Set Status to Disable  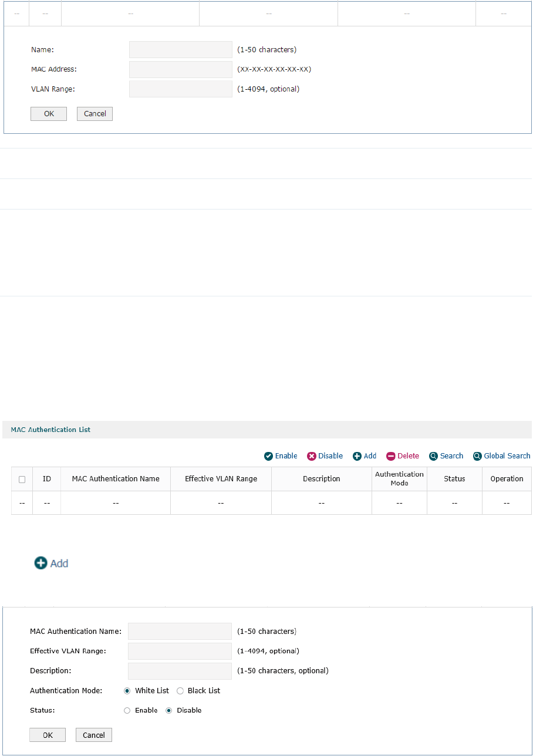click(169, 710)
